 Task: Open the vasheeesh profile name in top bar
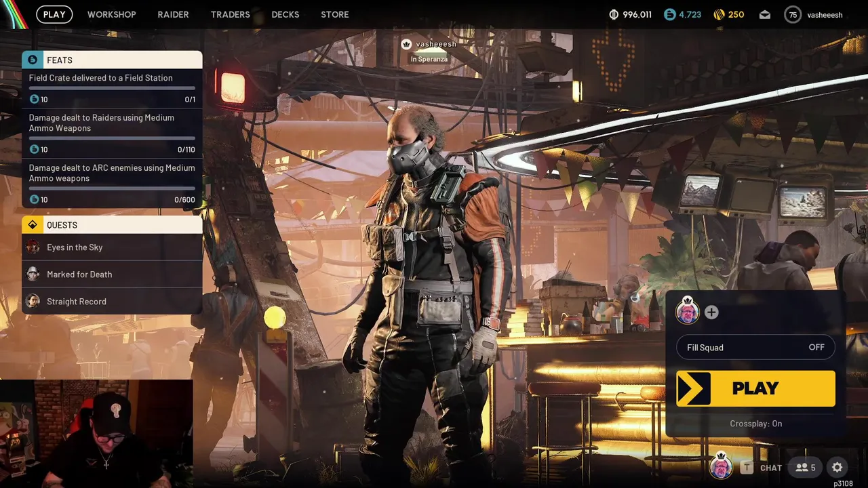pos(825,15)
